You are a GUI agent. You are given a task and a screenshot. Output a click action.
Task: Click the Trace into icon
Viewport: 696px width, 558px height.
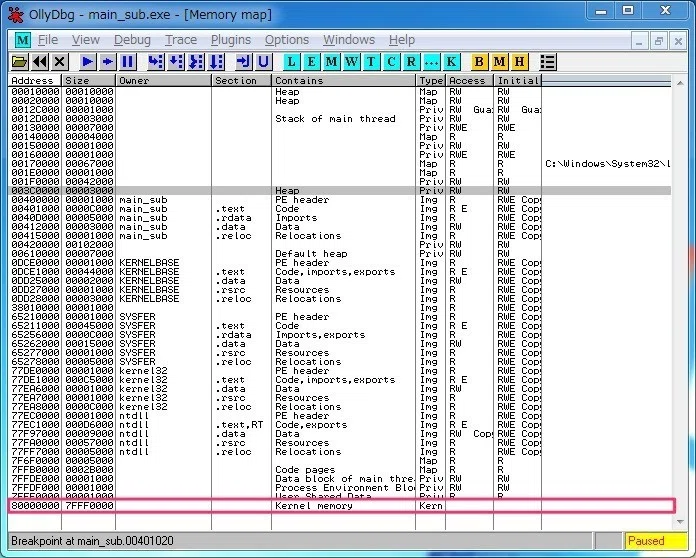196,62
